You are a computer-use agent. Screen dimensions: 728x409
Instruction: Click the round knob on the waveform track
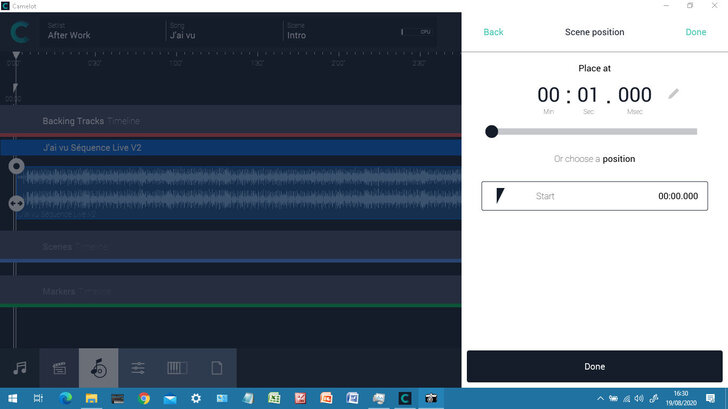click(x=16, y=166)
